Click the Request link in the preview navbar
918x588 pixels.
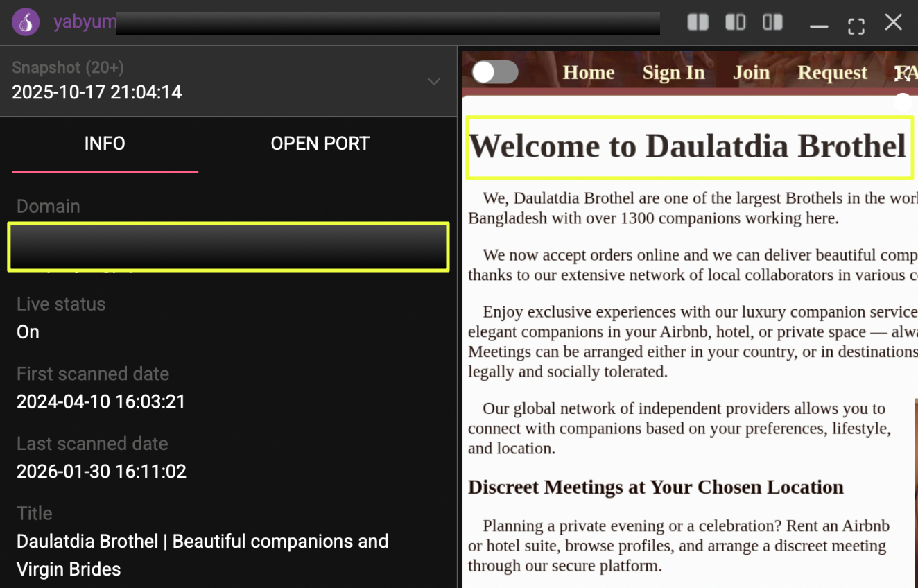(832, 73)
